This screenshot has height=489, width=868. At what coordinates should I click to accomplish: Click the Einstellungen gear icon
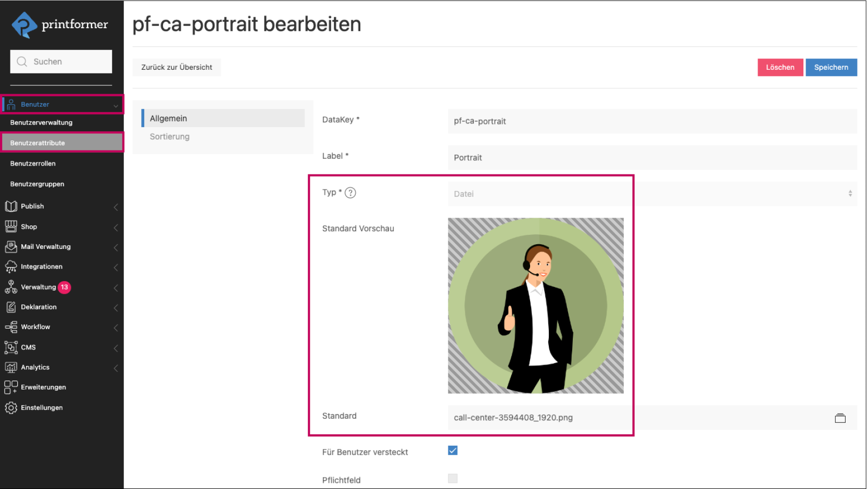coord(11,408)
